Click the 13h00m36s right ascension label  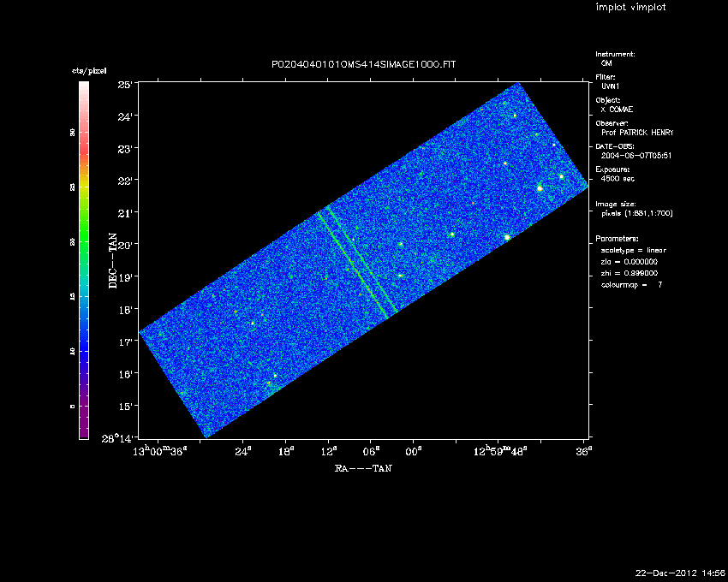(x=160, y=451)
